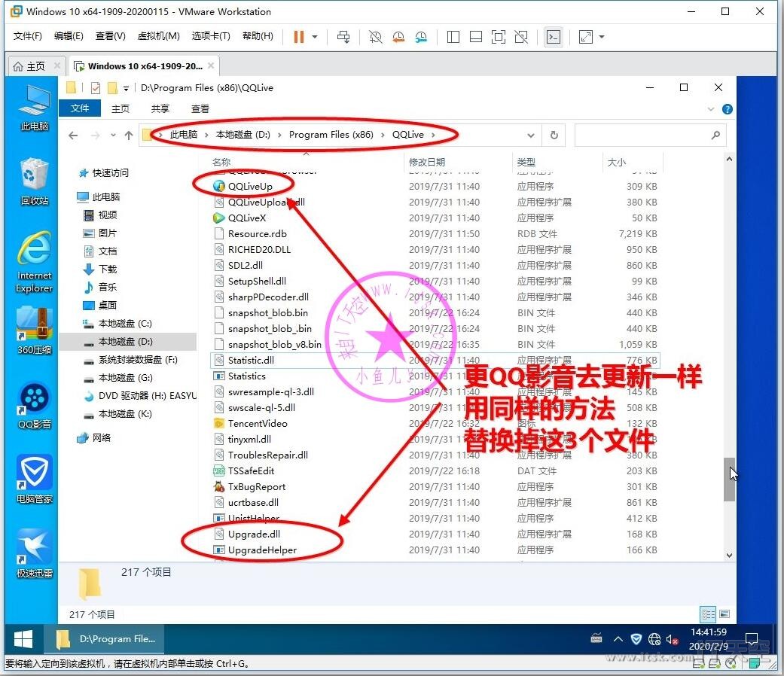This screenshot has width=784, height=676.
Task: Select 网络 in navigation pane
Action: [x=94, y=437]
